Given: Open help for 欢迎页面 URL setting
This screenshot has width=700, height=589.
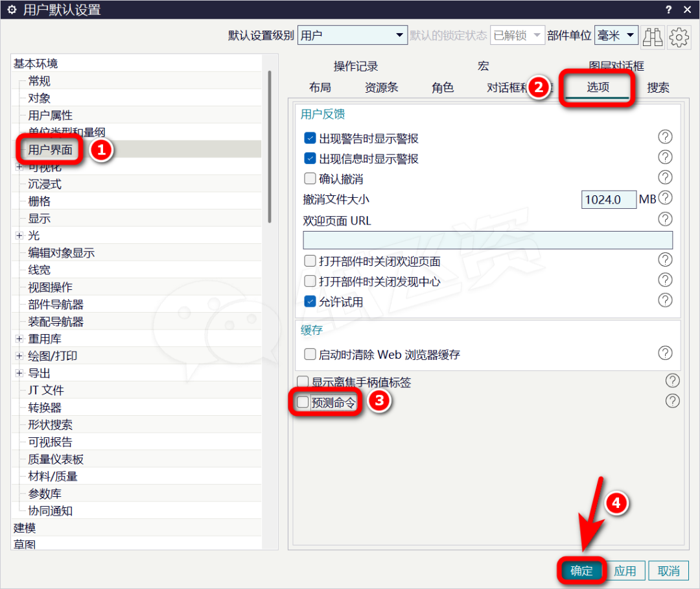Looking at the screenshot, I should click(665, 219).
